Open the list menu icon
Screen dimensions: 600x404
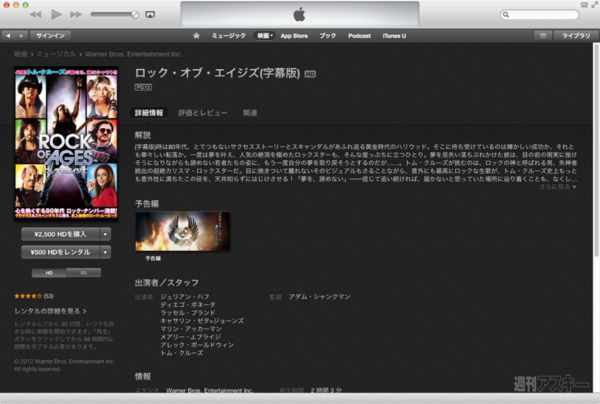click(543, 36)
